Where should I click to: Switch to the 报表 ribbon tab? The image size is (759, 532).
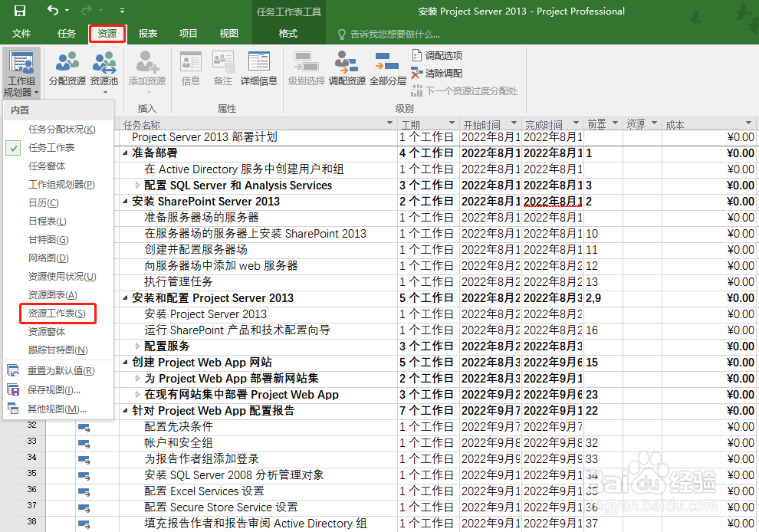coord(148,34)
